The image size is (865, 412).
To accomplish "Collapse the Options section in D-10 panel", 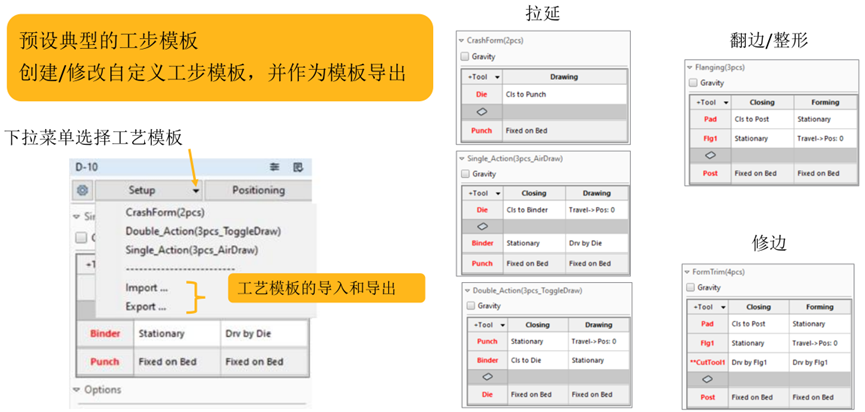I will tap(77, 389).
